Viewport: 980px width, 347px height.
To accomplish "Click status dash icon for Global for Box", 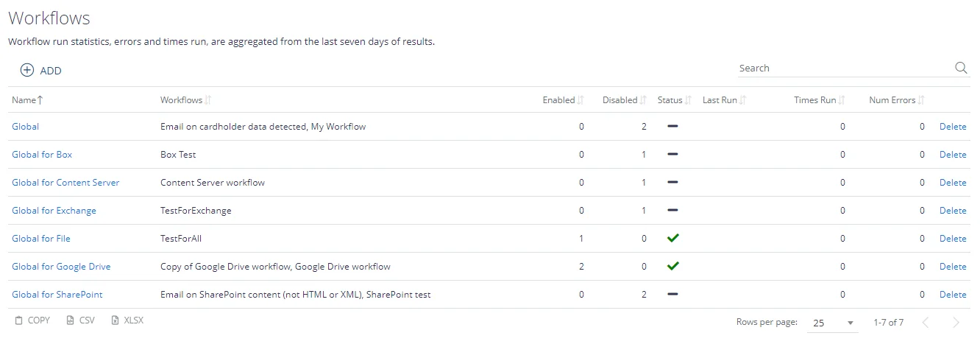I will (x=672, y=155).
